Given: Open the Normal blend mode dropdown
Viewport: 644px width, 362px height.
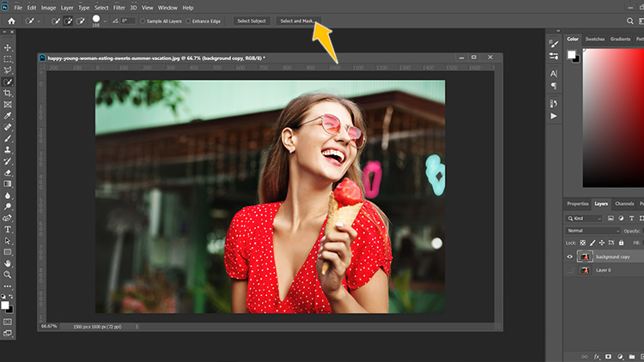Looking at the screenshot, I should tap(592, 231).
